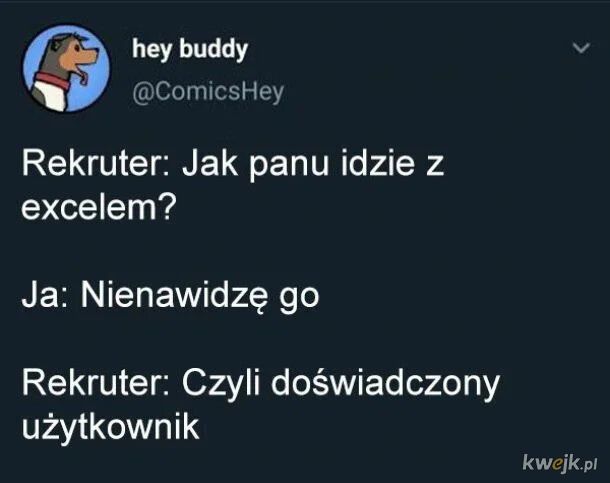Open the dog avatar profile picture

(x=66, y=68)
